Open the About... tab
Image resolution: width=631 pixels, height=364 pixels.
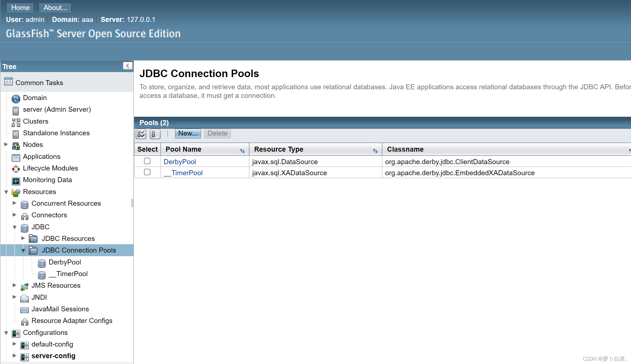55,7
